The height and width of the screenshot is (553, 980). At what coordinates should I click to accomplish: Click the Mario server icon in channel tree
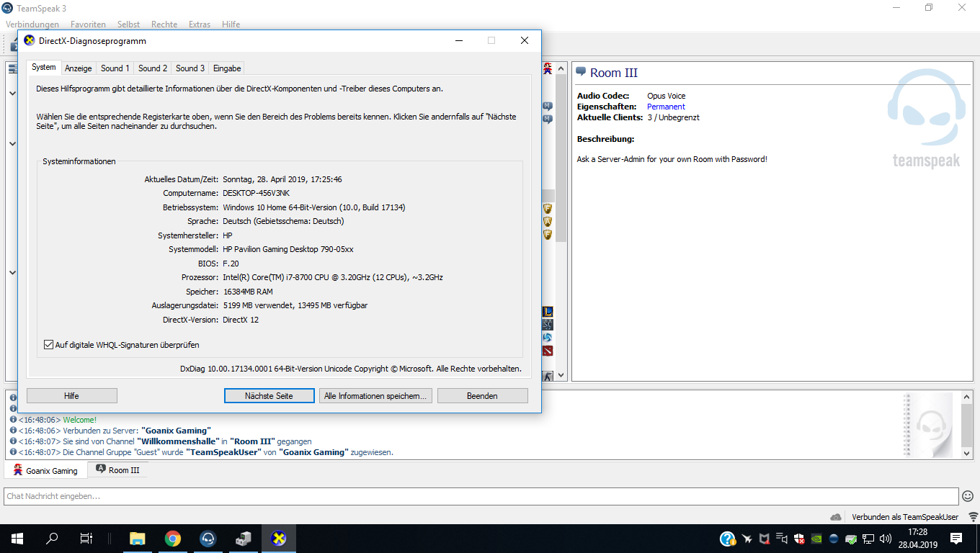pos(548,68)
